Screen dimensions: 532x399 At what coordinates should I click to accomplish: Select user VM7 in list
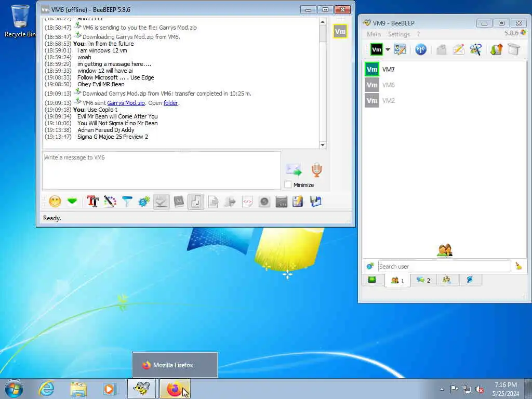(x=445, y=69)
